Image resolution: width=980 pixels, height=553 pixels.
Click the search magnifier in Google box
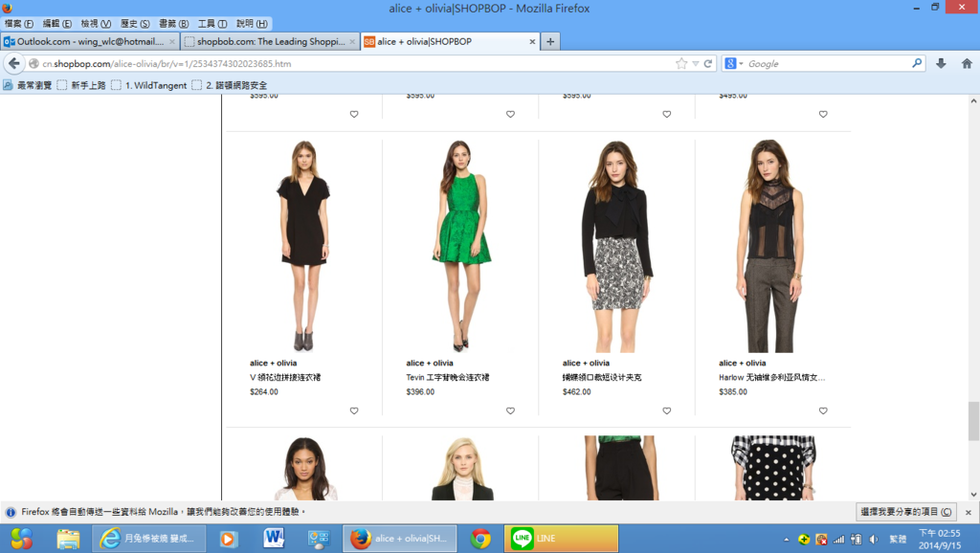(917, 62)
